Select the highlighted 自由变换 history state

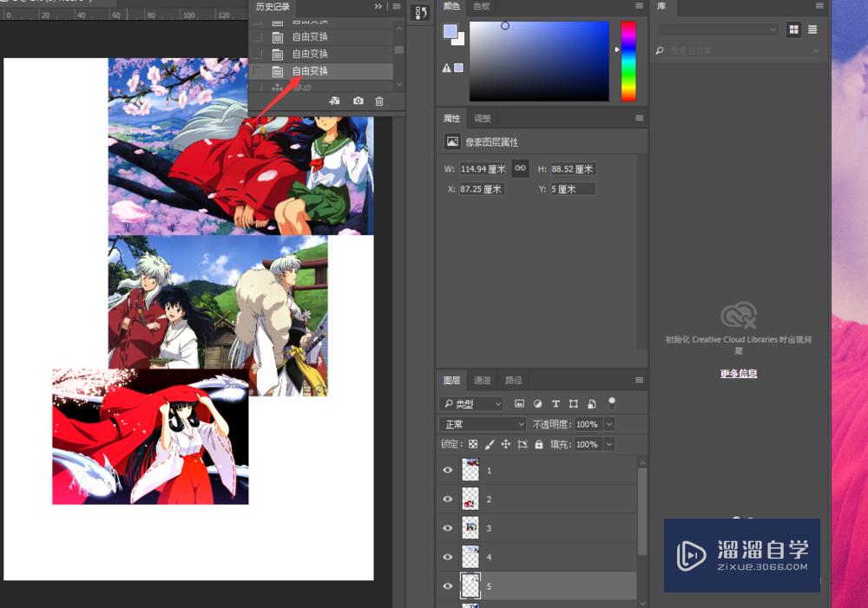[321, 71]
